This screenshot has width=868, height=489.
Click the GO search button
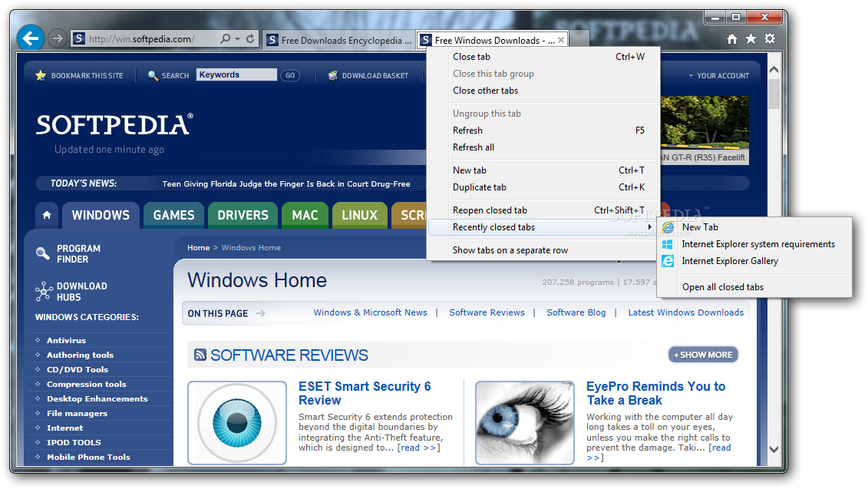pyautogui.click(x=290, y=75)
